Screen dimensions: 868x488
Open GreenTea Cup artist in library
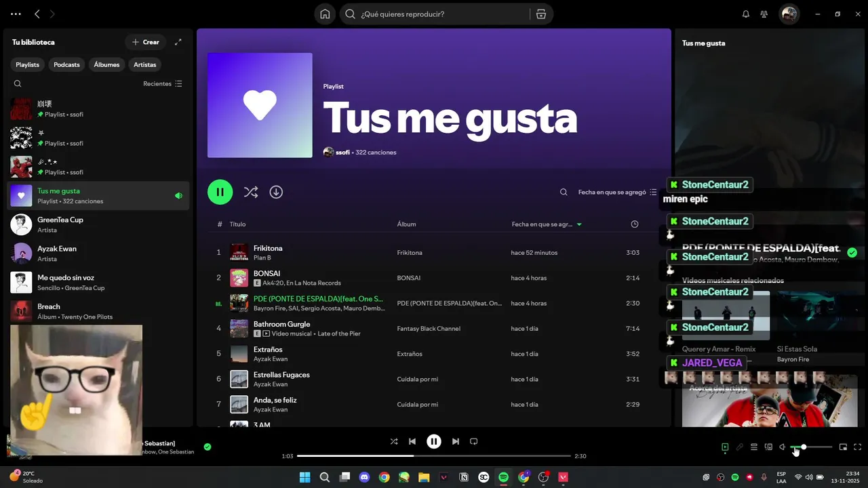(98, 224)
